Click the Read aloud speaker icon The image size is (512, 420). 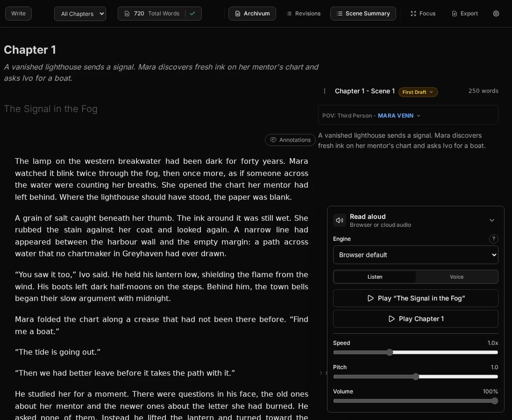click(340, 220)
